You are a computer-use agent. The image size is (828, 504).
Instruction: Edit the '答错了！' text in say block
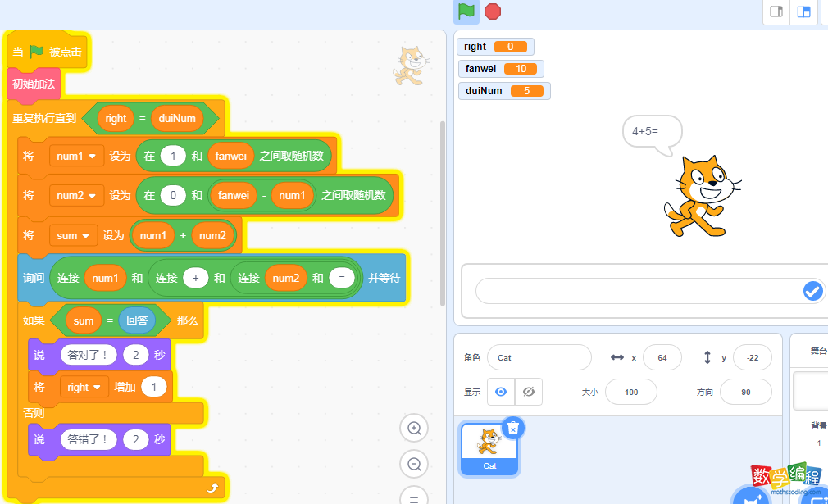point(89,439)
